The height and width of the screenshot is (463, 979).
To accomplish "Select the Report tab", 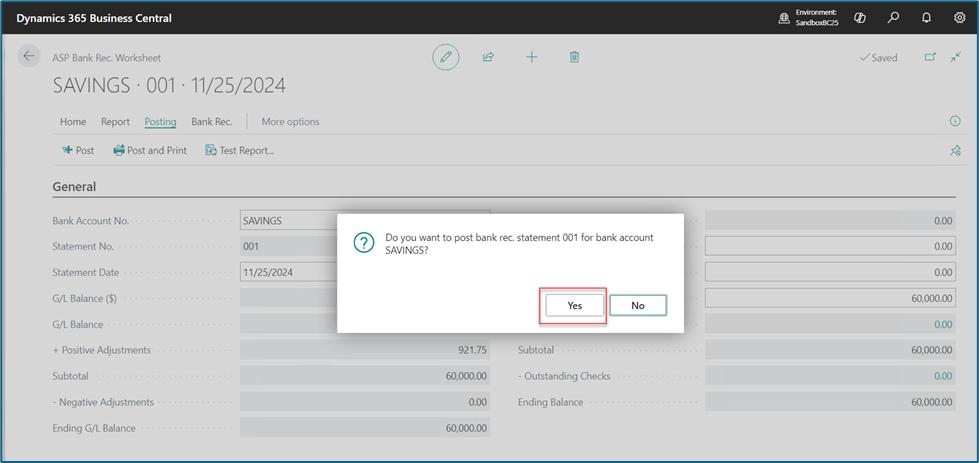I will [x=116, y=122].
